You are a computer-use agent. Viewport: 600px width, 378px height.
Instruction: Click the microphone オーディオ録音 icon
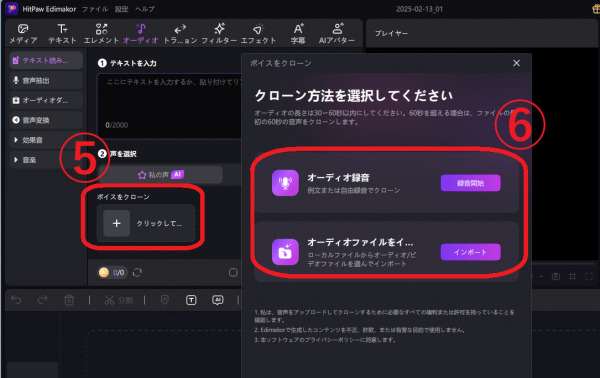tap(285, 183)
